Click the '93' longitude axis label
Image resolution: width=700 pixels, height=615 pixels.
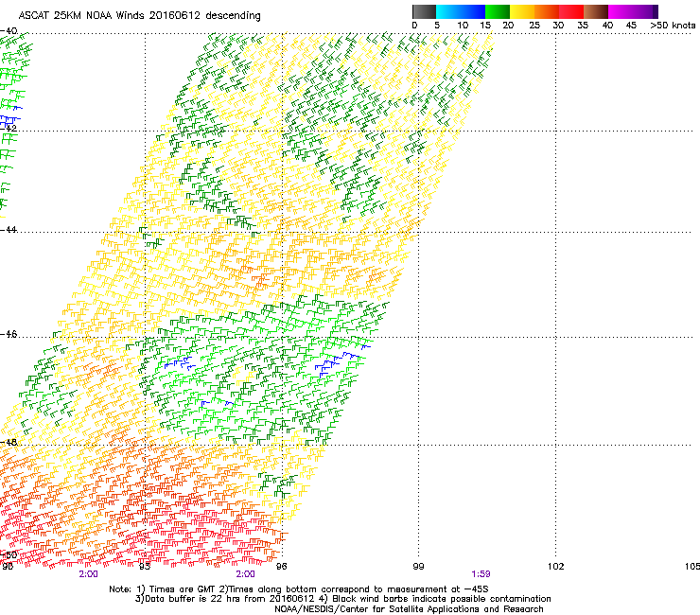point(145,567)
